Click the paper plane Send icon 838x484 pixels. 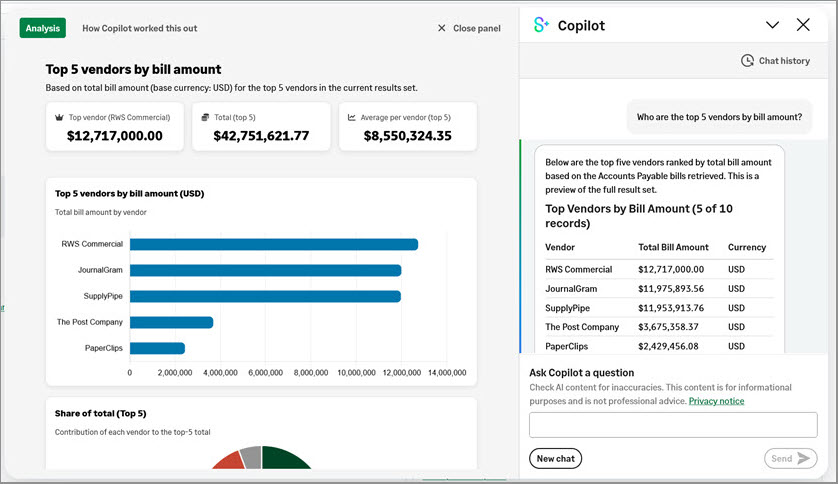pos(803,458)
